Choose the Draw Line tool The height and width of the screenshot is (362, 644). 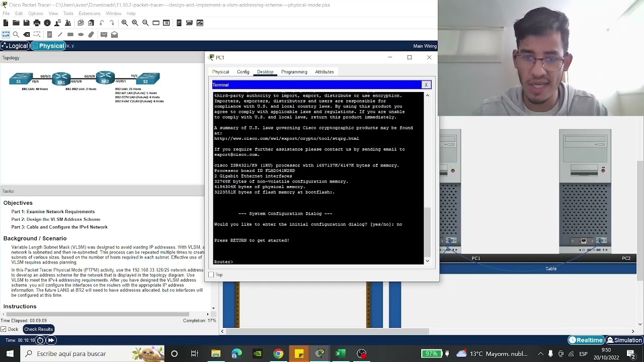(60, 35)
